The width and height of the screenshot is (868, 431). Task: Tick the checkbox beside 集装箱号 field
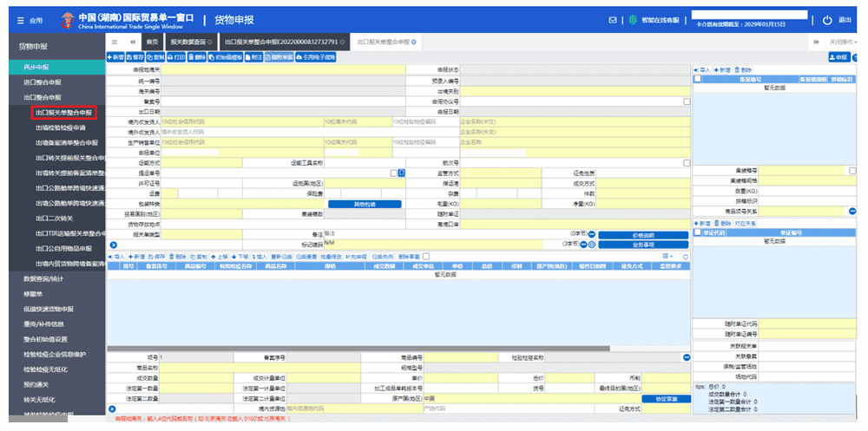[x=852, y=171]
